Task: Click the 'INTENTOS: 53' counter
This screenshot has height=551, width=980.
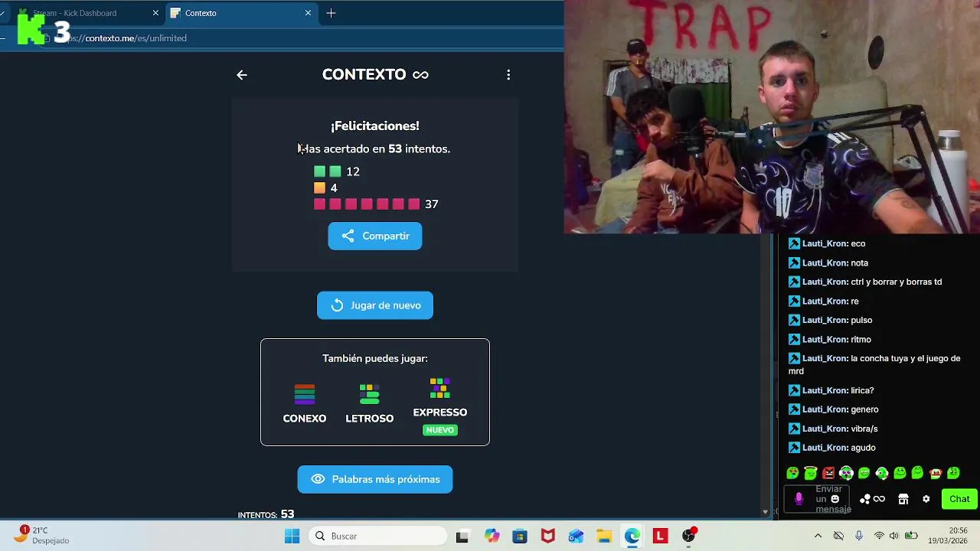Action: tap(266, 514)
